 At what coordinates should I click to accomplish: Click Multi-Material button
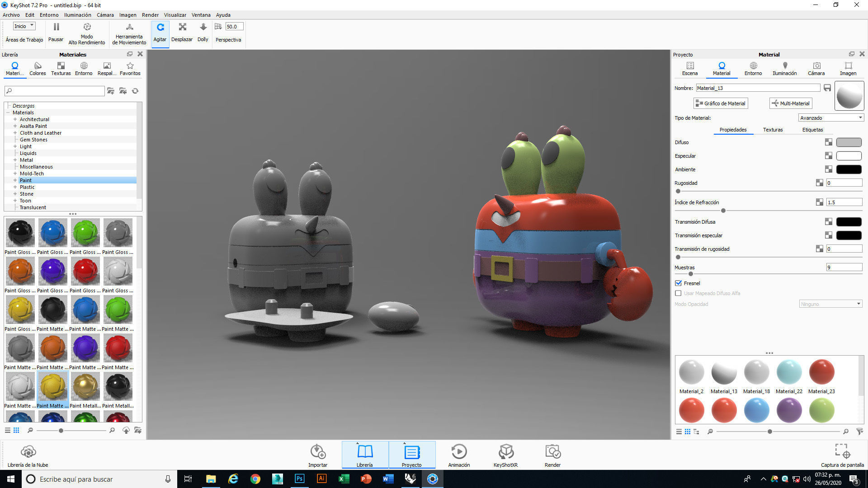click(791, 103)
